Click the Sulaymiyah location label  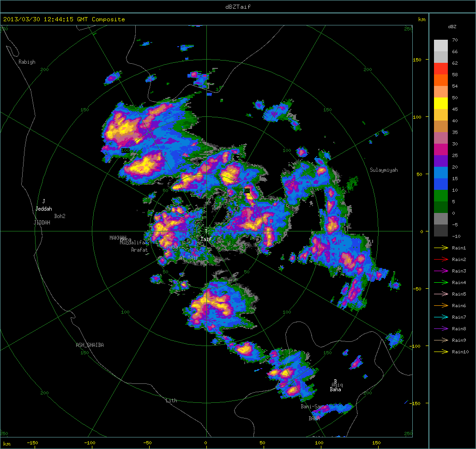point(384,170)
